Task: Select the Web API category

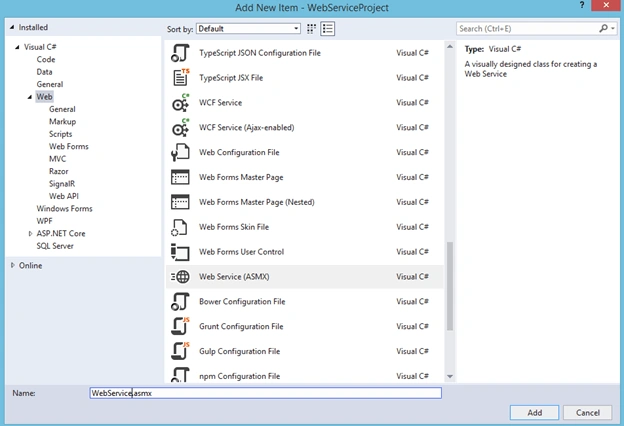Action: [x=64, y=196]
